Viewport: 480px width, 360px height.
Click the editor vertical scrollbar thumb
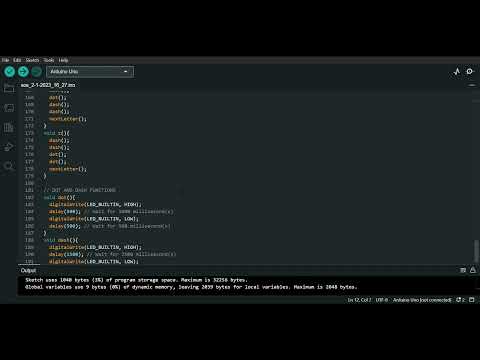[x=476, y=251]
